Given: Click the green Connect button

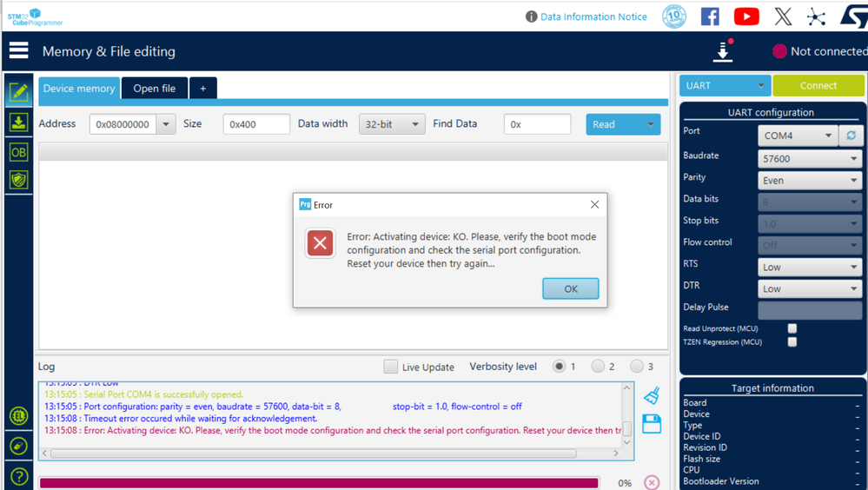Looking at the screenshot, I should (818, 86).
